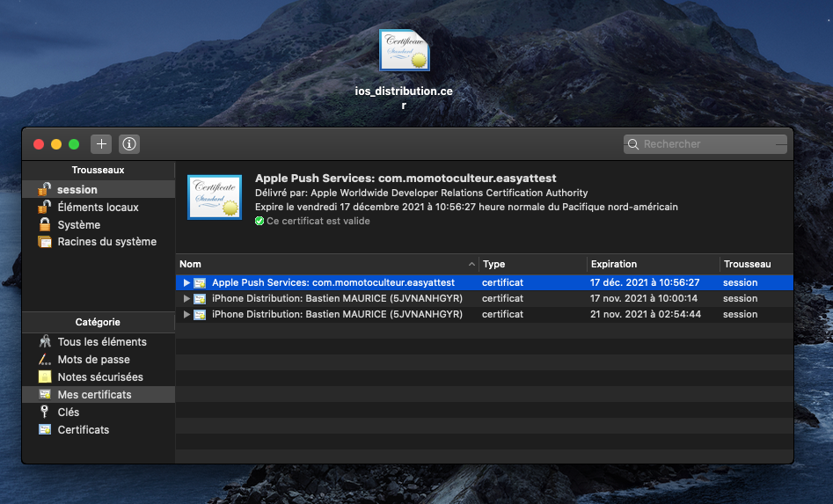This screenshot has height=504, width=833.
Task: Show the Certificats category
Action: [x=99, y=429]
